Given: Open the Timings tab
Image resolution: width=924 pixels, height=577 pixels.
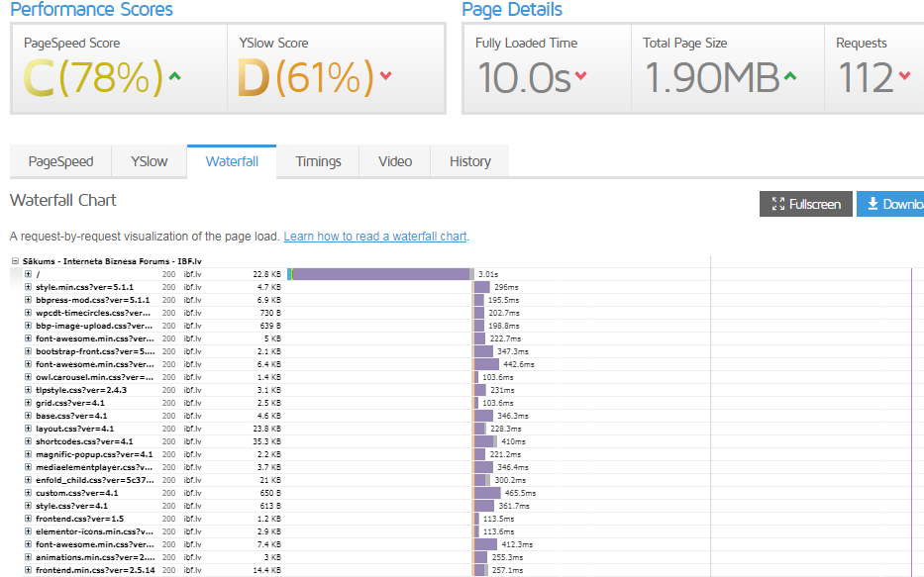Looking at the screenshot, I should (x=318, y=161).
